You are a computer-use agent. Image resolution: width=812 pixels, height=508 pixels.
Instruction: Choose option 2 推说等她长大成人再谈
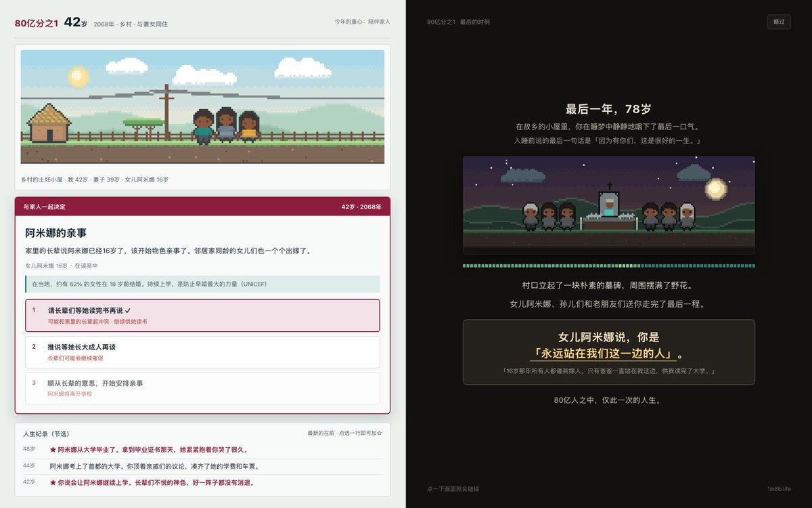(x=202, y=352)
